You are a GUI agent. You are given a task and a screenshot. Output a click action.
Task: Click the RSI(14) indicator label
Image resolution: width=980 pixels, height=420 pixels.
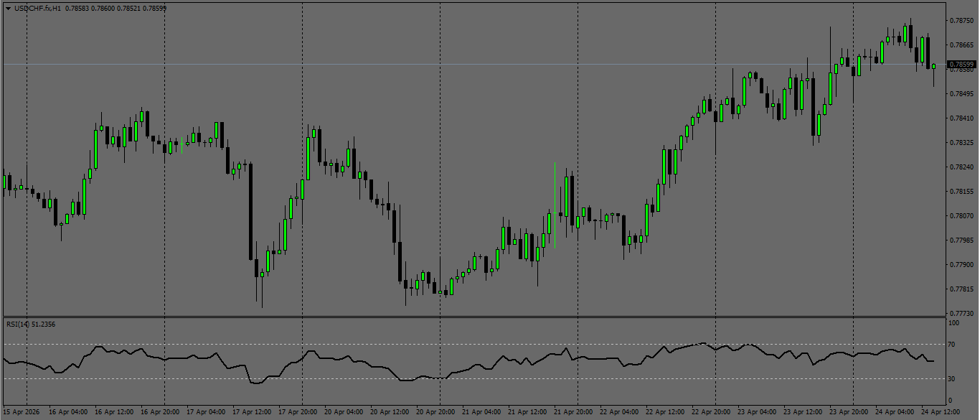15,323
